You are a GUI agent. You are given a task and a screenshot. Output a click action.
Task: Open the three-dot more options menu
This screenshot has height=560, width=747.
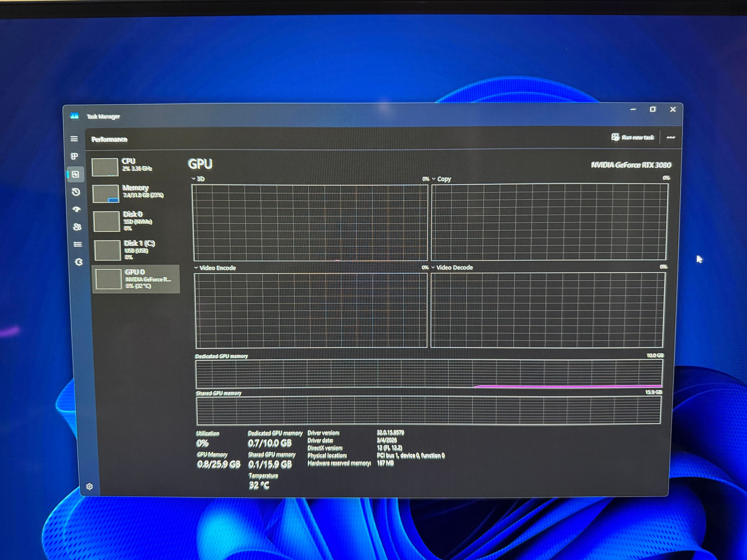pyautogui.click(x=670, y=137)
